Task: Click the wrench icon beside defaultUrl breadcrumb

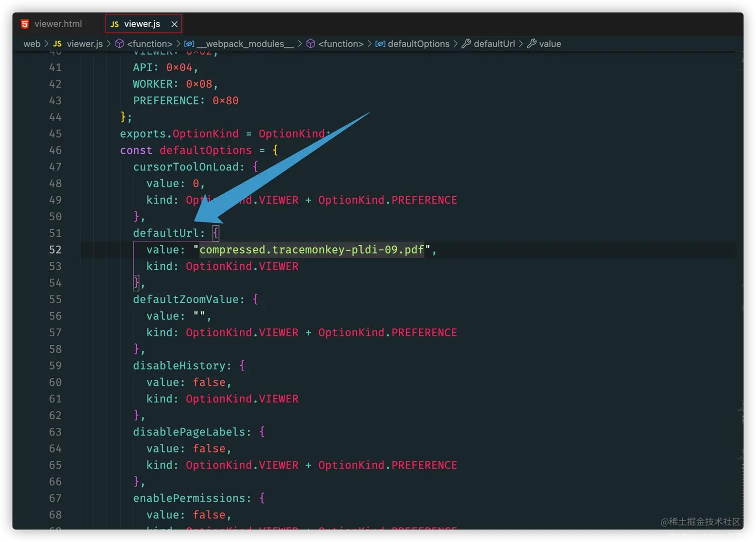Action: (466, 44)
